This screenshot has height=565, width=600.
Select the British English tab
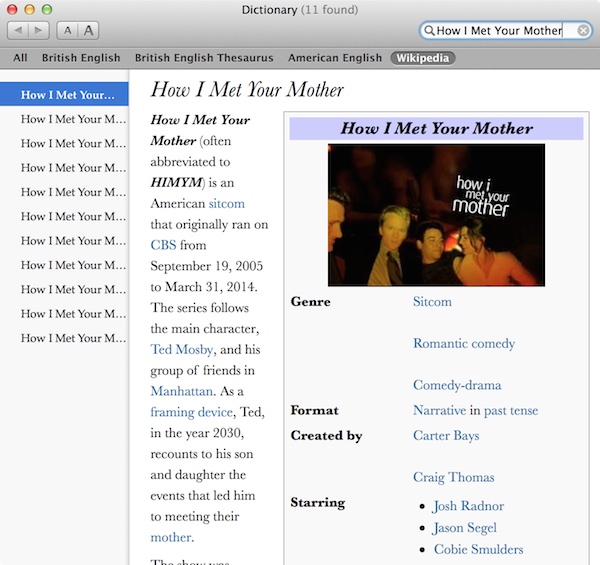coord(81,58)
